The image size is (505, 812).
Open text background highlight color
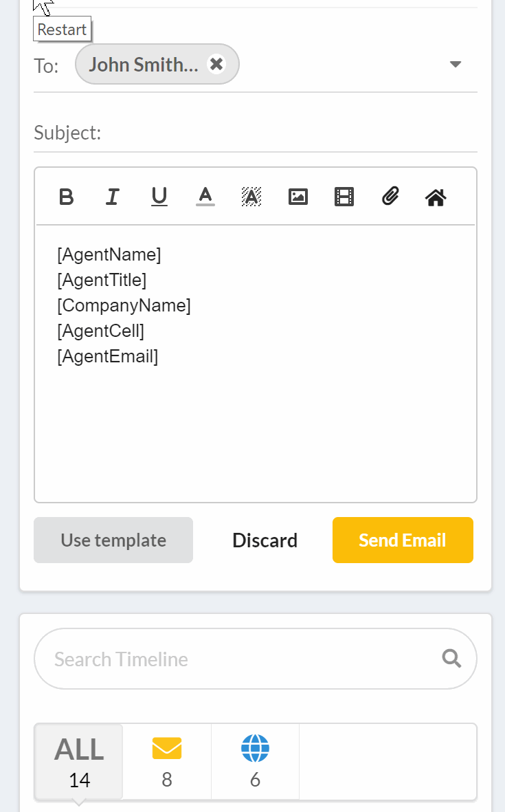[x=251, y=197]
